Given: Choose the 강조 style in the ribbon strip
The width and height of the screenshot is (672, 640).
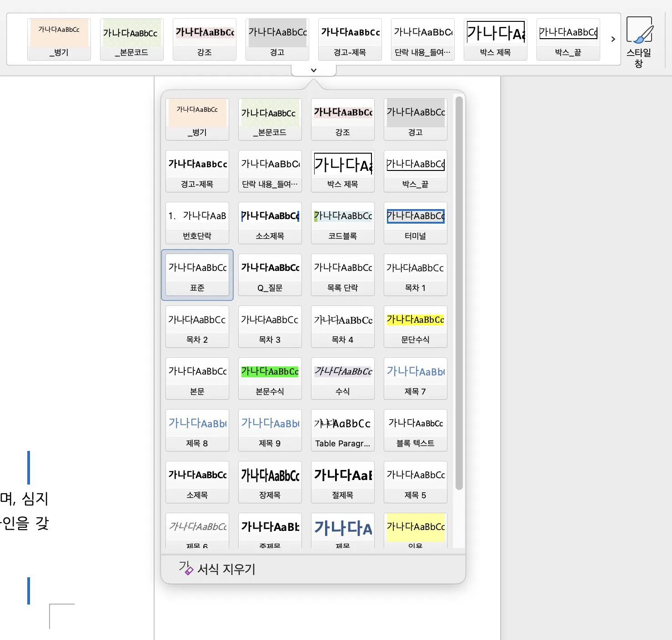Looking at the screenshot, I should (205, 40).
